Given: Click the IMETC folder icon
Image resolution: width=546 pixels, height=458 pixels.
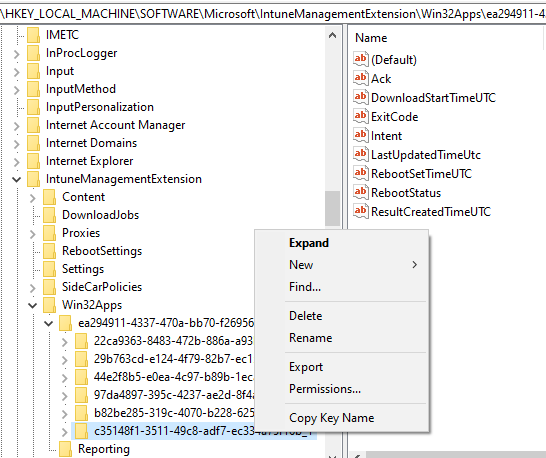Looking at the screenshot, I should 33,35.
